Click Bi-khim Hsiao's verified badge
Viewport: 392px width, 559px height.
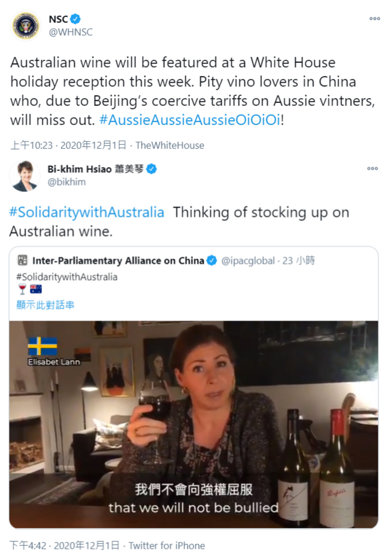[x=151, y=169]
